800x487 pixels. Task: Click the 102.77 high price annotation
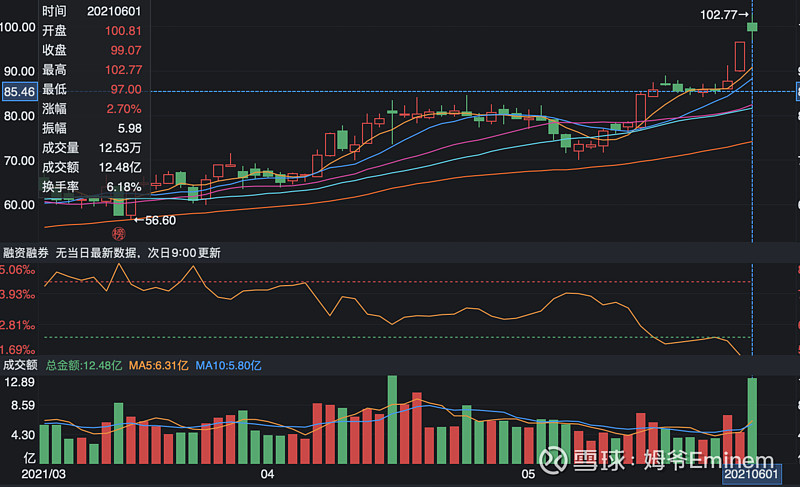coord(724,15)
